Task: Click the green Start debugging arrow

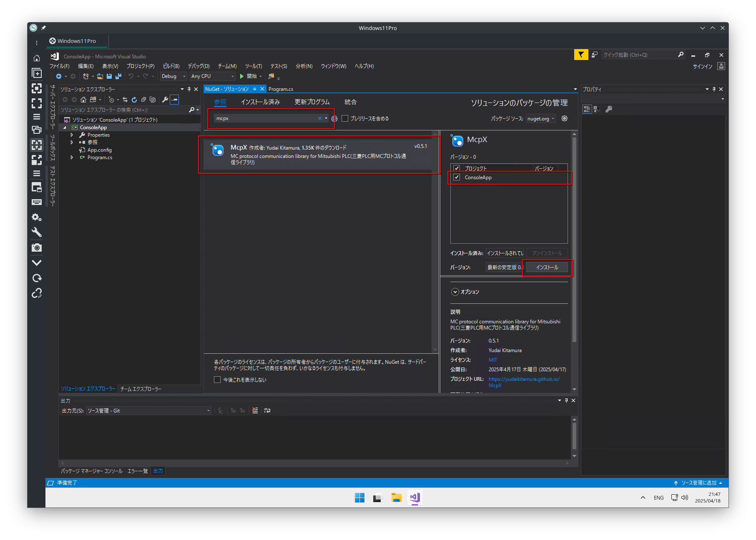Action: [x=241, y=76]
